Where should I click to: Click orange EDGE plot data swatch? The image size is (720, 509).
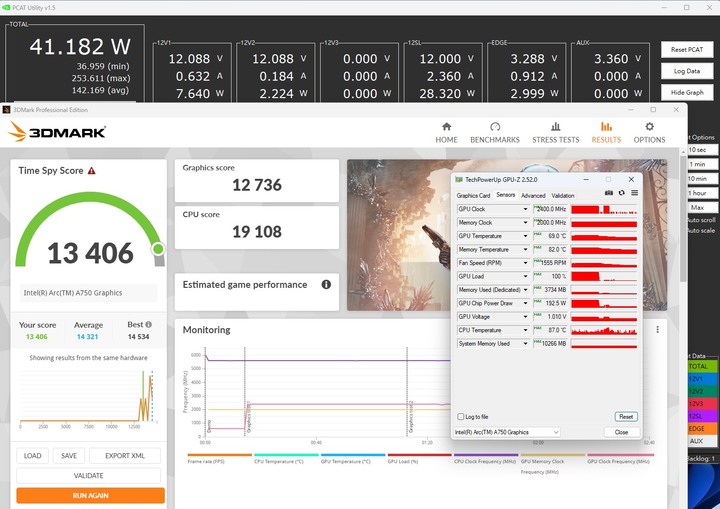click(702, 428)
